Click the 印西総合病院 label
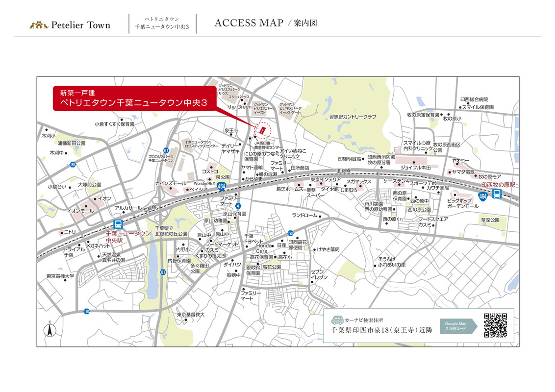This screenshot has width=555, height=392. click(x=474, y=99)
